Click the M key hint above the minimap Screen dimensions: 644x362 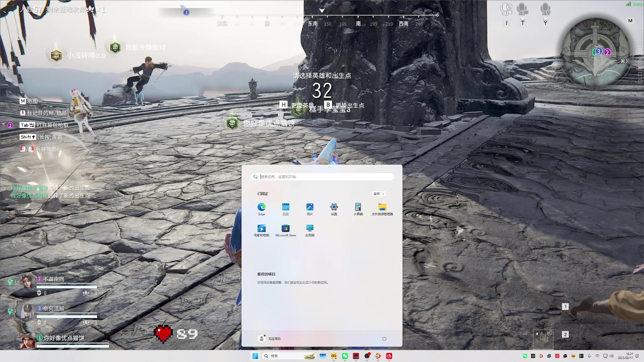(630, 21)
